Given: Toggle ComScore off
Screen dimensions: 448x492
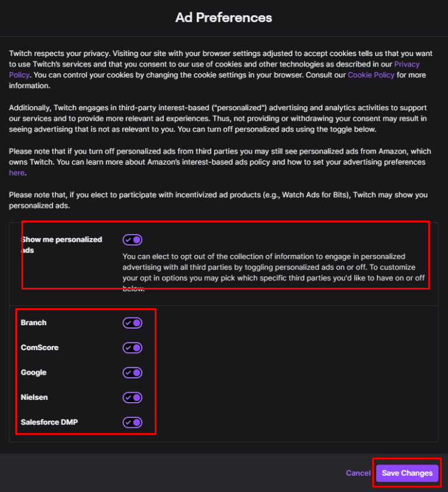Looking at the screenshot, I should [x=132, y=347].
